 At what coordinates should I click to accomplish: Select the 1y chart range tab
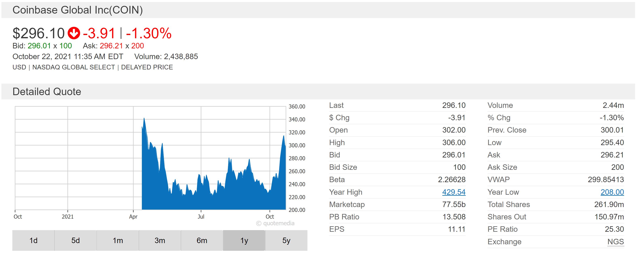click(244, 240)
